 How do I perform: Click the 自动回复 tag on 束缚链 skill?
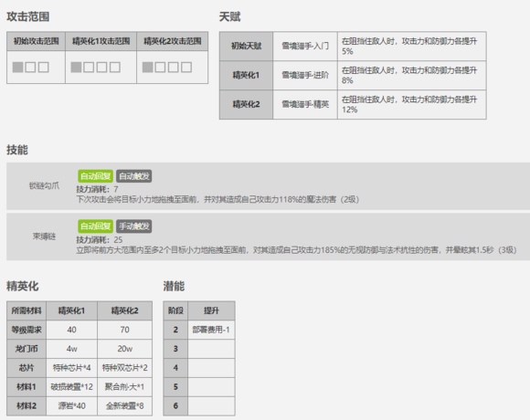pyautogui.click(x=95, y=226)
